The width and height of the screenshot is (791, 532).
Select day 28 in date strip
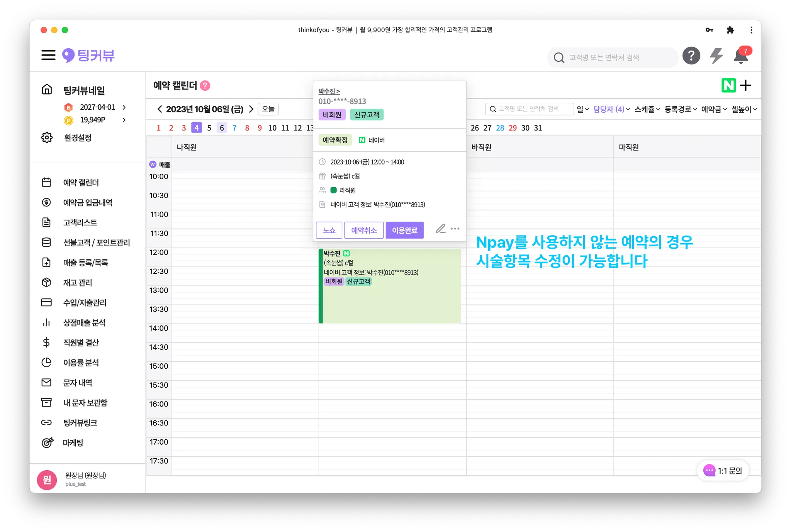pos(500,128)
